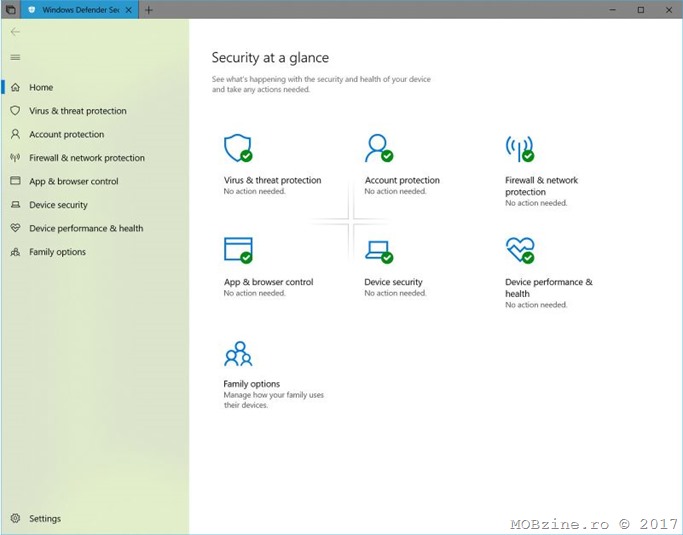Image resolution: width=683 pixels, height=535 pixels.
Task: Open the large Device security laptop icon
Action: click(379, 252)
